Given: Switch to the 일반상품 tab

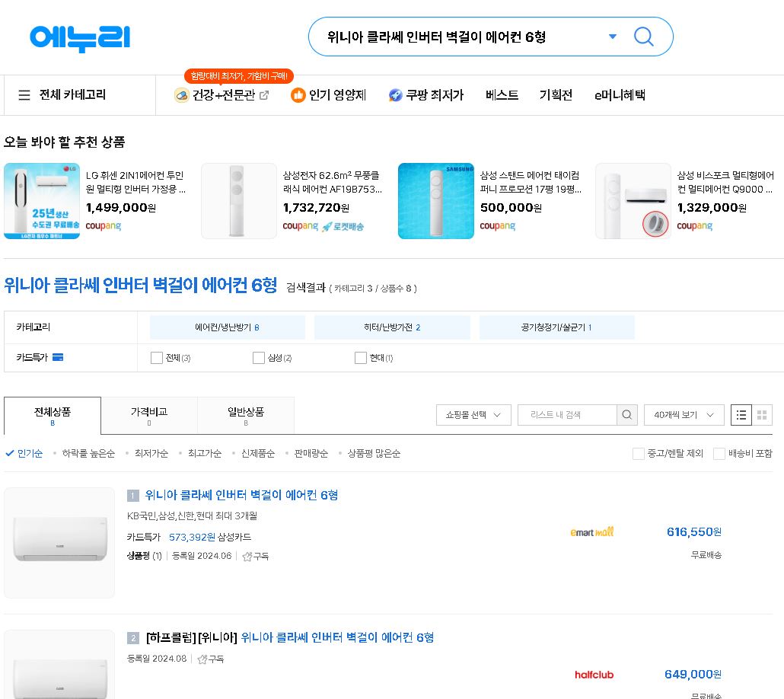Looking at the screenshot, I should coord(246,415).
